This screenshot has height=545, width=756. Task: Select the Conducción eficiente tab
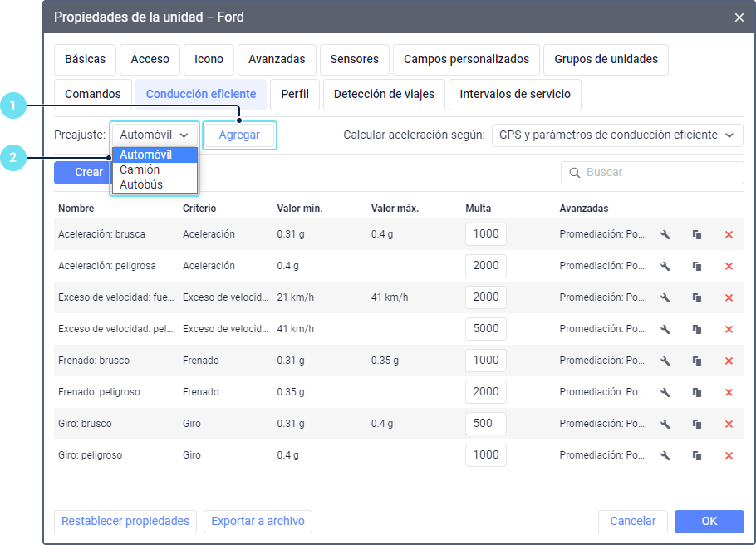201,94
